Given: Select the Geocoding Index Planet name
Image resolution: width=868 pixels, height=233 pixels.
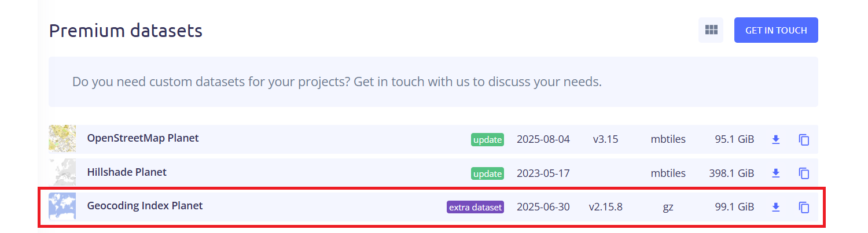Looking at the screenshot, I should 145,205.
